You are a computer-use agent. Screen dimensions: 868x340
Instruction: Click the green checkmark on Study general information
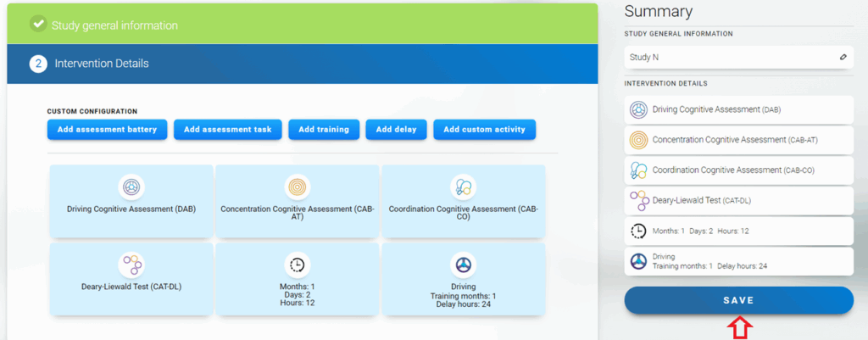coord(37,25)
